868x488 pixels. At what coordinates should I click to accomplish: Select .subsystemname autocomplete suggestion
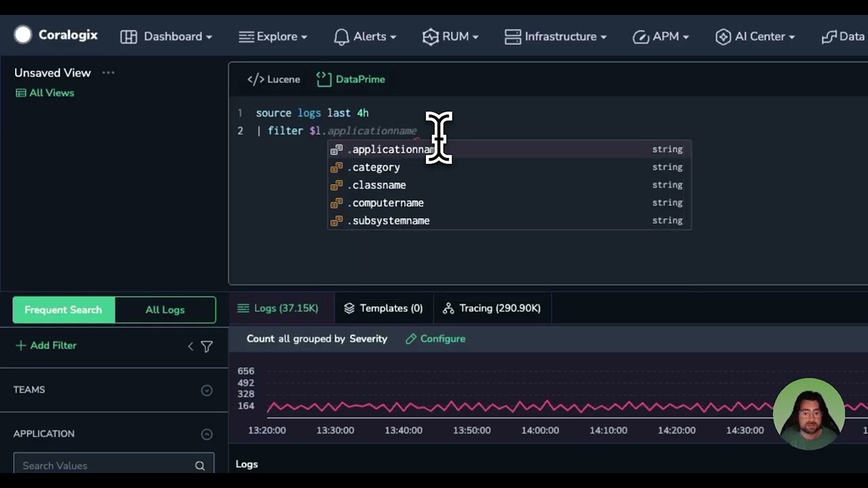click(x=509, y=220)
